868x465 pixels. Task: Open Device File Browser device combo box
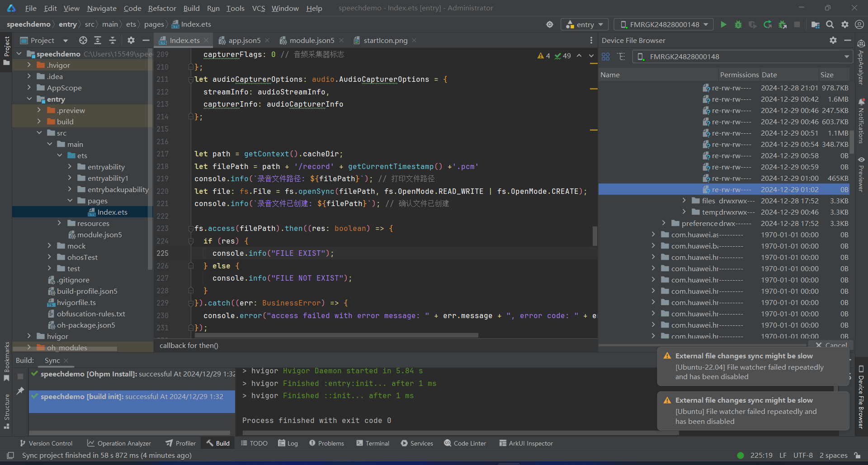tap(742, 56)
